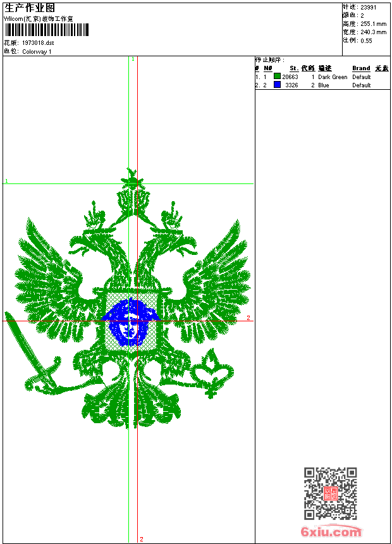This screenshot has height=544, width=392.
Task: Select the scale value "0.55"
Action: tap(366, 41)
